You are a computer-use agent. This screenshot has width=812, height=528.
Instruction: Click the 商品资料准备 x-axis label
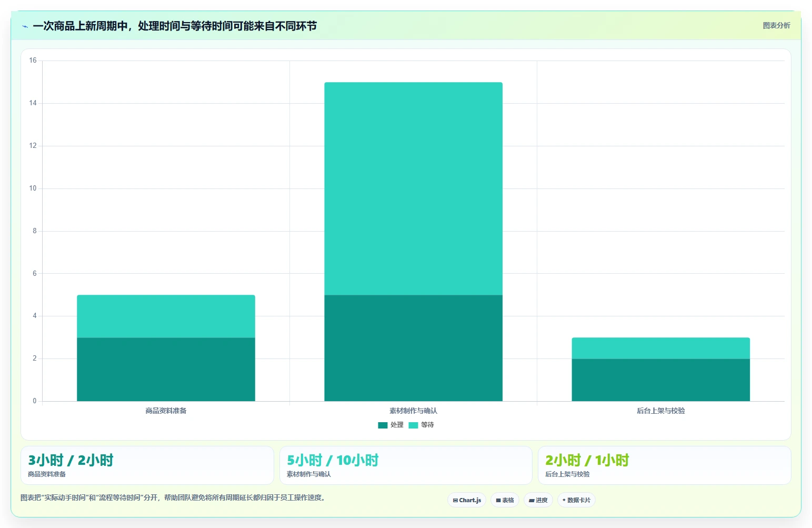pos(166,411)
